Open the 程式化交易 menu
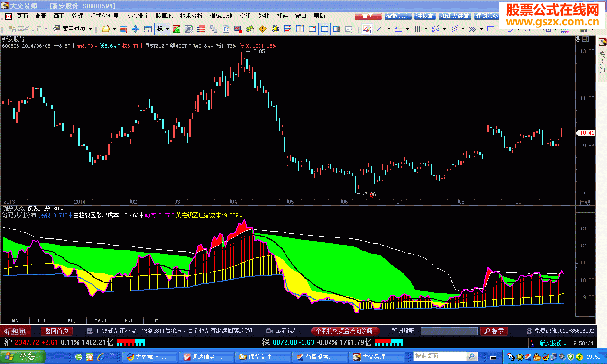This screenshot has height=364, width=607. coord(104,16)
